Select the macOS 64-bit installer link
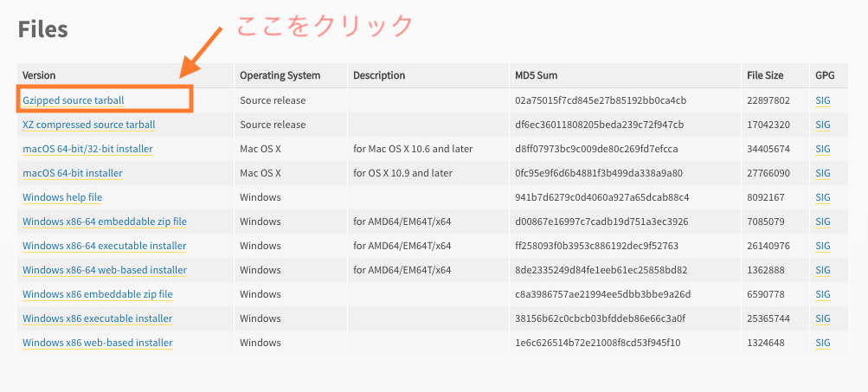868x392 pixels. (x=73, y=173)
